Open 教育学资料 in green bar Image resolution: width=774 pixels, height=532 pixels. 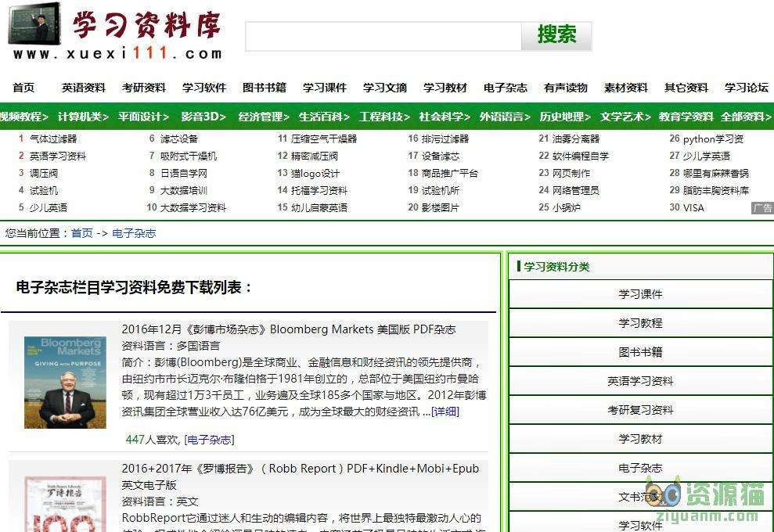[x=686, y=117]
